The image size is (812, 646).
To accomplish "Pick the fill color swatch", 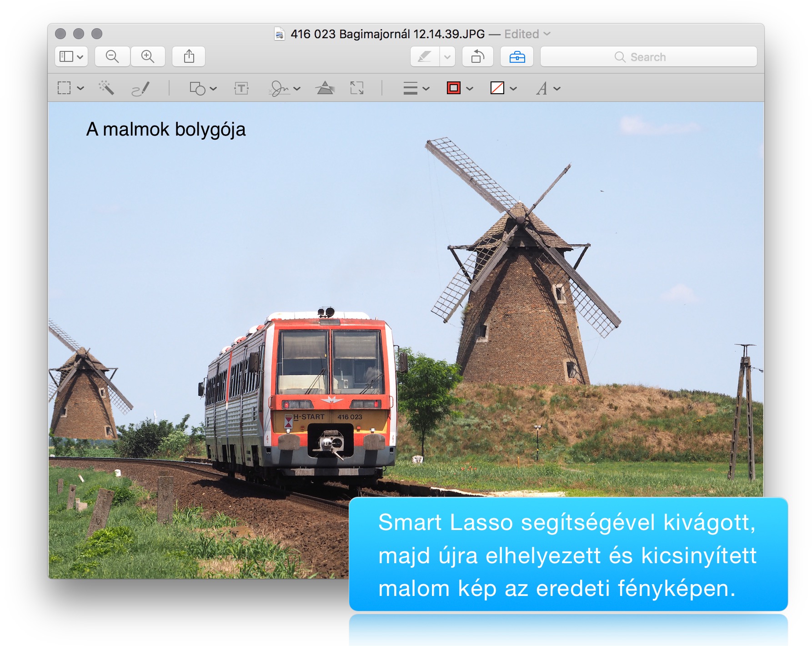I will click(497, 88).
